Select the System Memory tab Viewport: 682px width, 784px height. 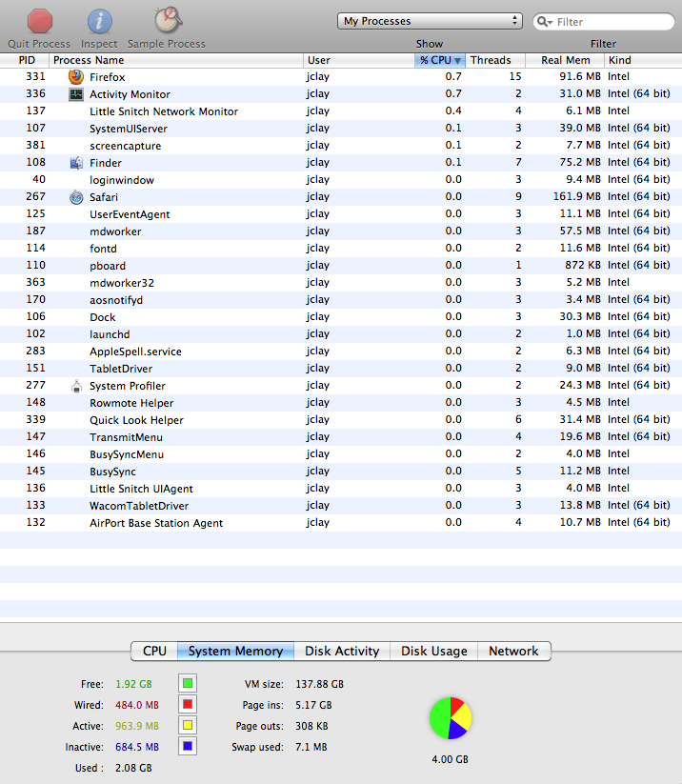(235, 651)
